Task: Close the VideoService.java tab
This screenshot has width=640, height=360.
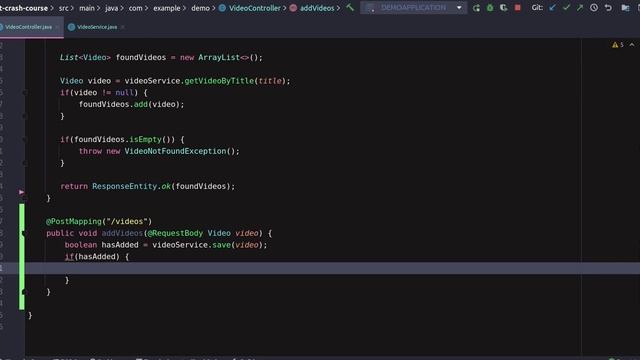Action: pyautogui.click(x=122, y=27)
